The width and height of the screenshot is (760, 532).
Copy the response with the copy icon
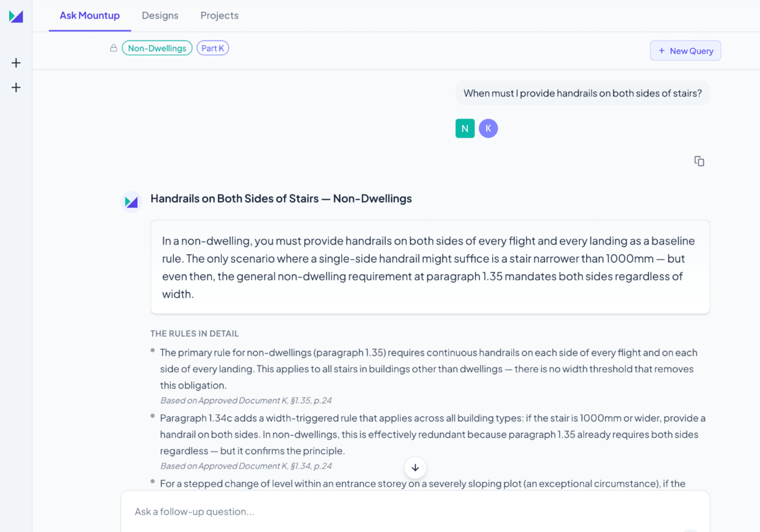point(699,161)
